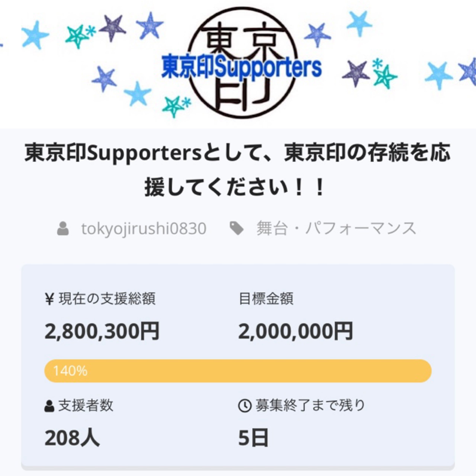Click the orange funding progress bar

[238, 371]
